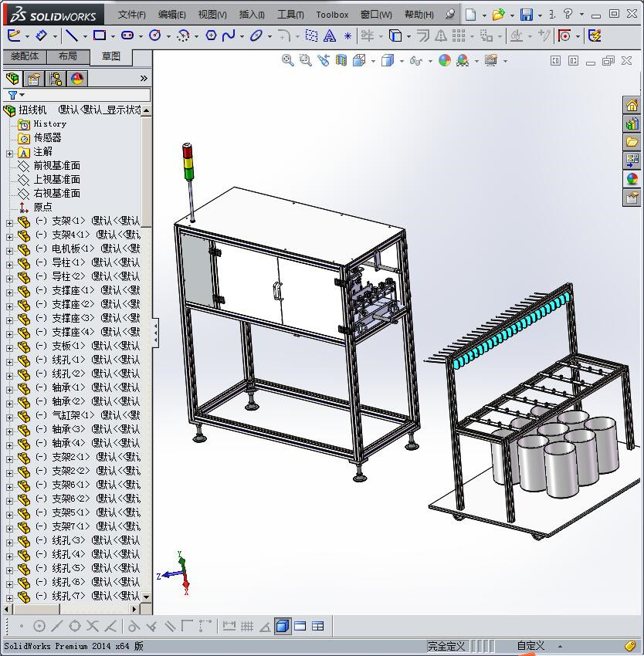Toggle the grid display button in status toolbar

[x=246, y=627]
